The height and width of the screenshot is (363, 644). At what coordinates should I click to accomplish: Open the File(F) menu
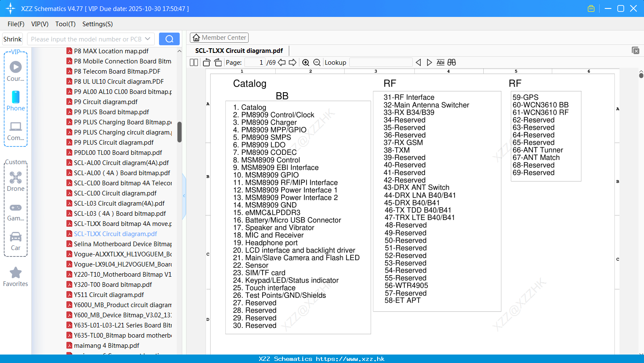[16, 24]
